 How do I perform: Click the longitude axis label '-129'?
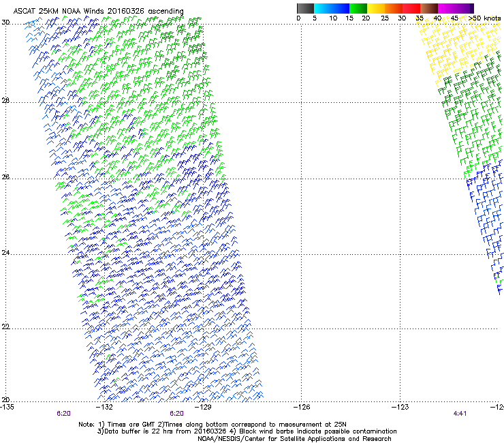coord(203,407)
